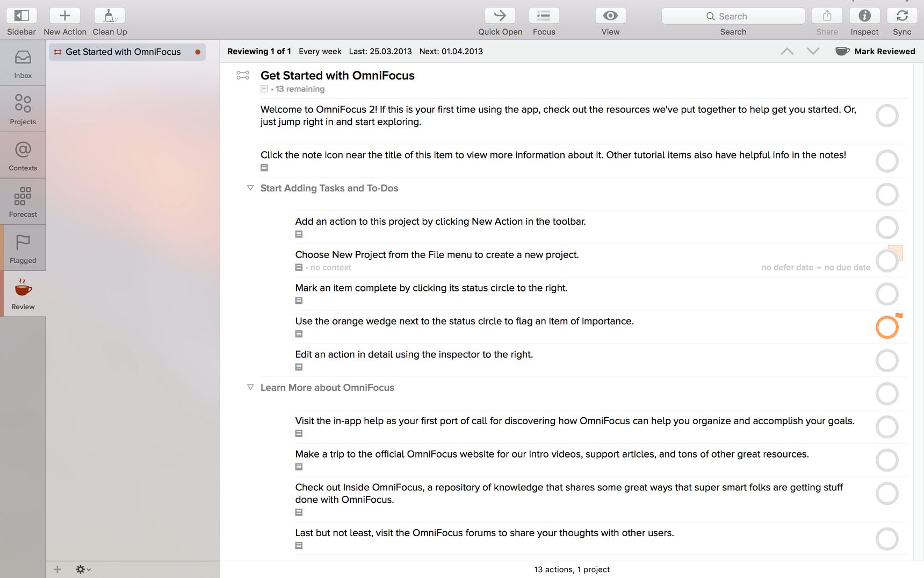Set 'no due date' field

tap(847, 268)
